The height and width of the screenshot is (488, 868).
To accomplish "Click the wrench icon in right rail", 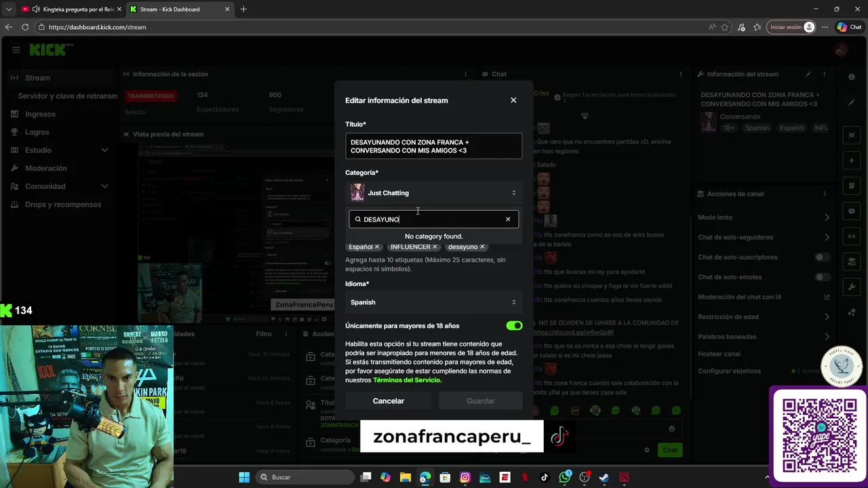I will pyautogui.click(x=852, y=287).
